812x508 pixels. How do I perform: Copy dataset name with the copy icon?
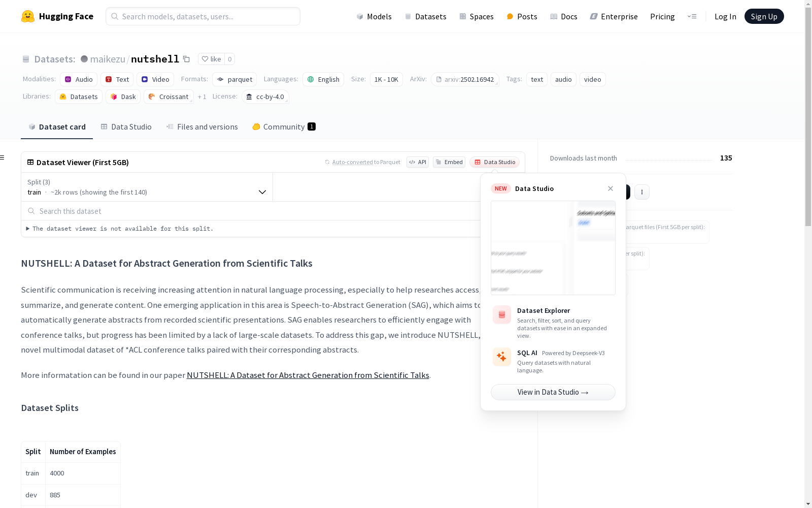coord(186,59)
